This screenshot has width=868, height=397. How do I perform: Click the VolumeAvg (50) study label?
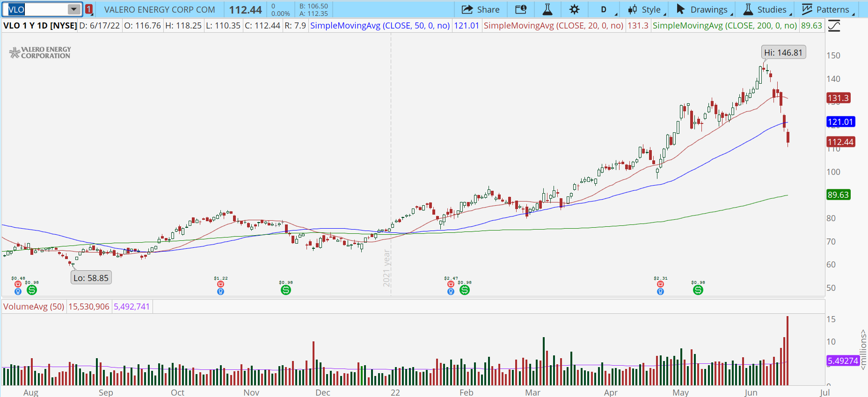pyautogui.click(x=34, y=307)
